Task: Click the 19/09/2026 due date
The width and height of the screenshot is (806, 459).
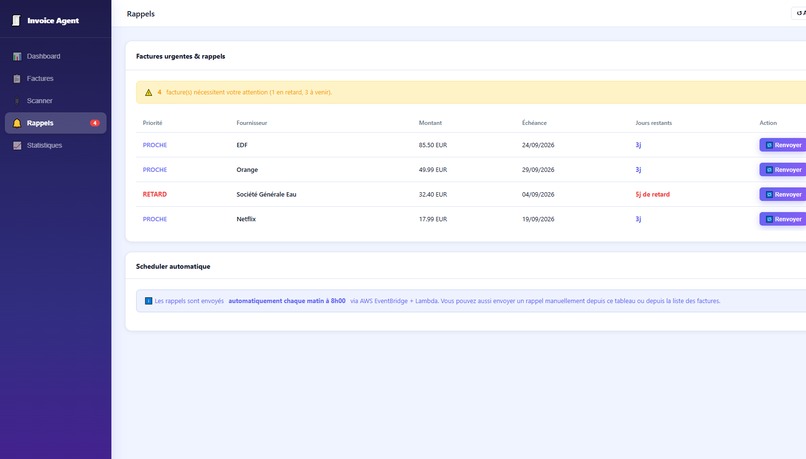Action: click(538, 219)
